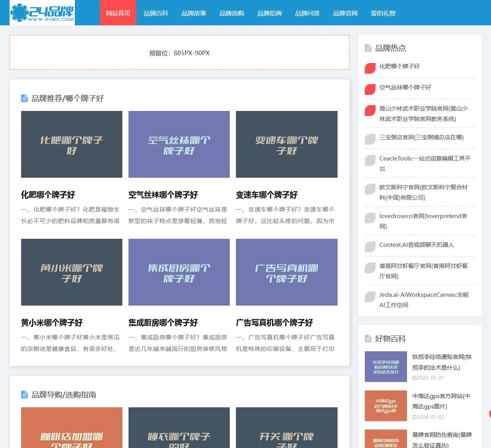This screenshot has height=448, width=491.
Task: Click the document icon beside 品牌推荐/哪个牌子好
Action: (x=25, y=98)
